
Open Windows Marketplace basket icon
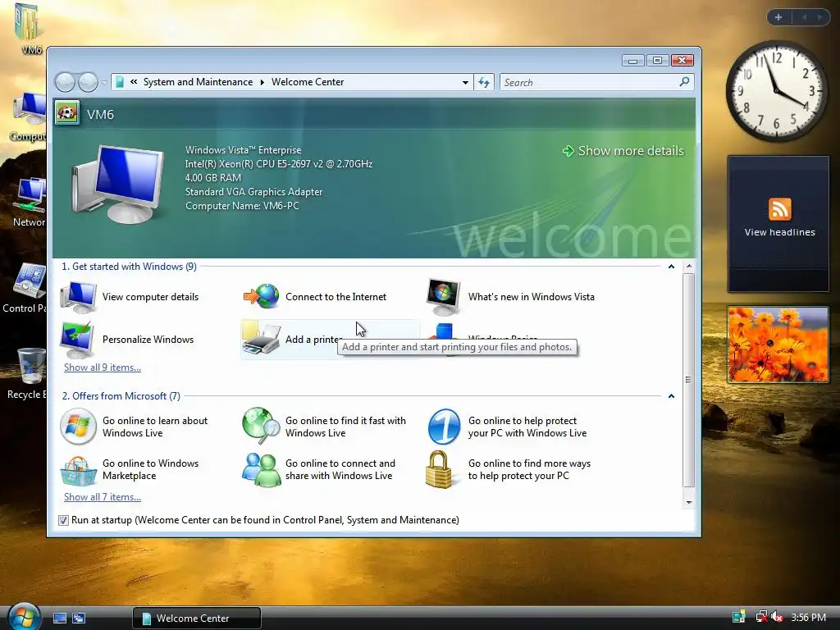(x=78, y=470)
